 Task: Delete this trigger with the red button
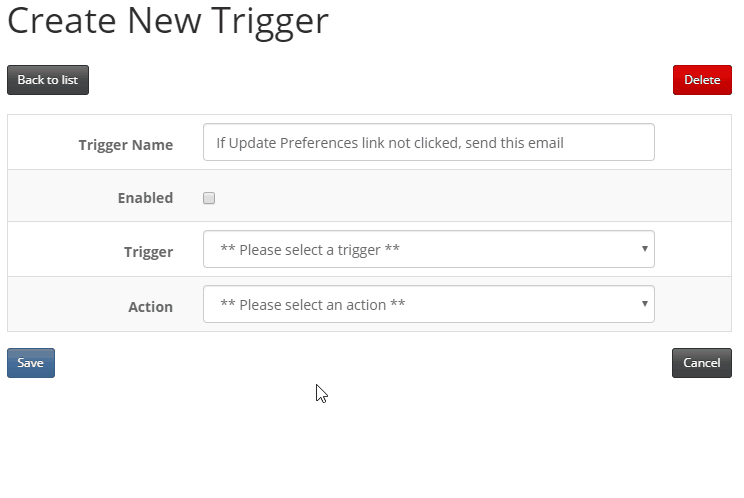pyautogui.click(x=702, y=80)
